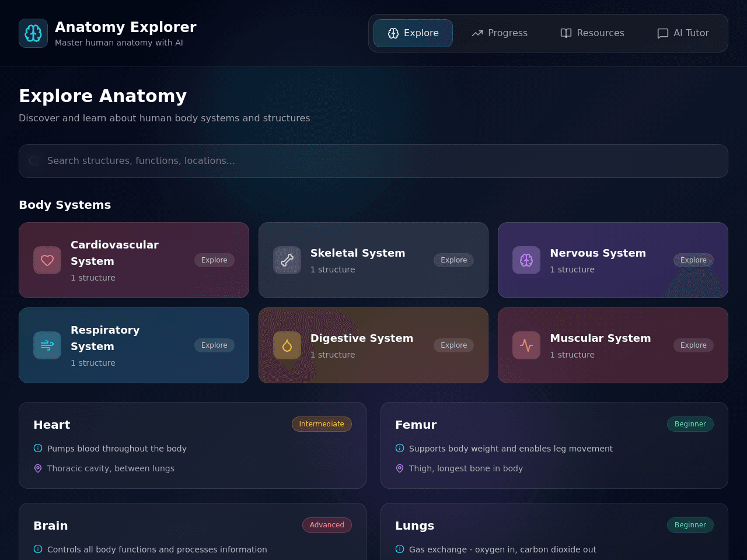Click the Skeletal System bone icon
Image resolution: width=747 pixels, height=560 pixels.
coord(287,260)
